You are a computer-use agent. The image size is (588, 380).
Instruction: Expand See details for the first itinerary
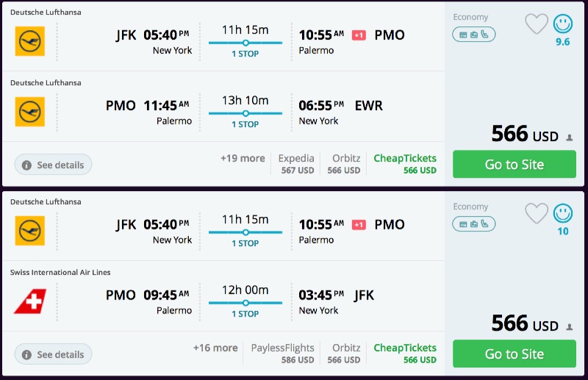coord(53,165)
